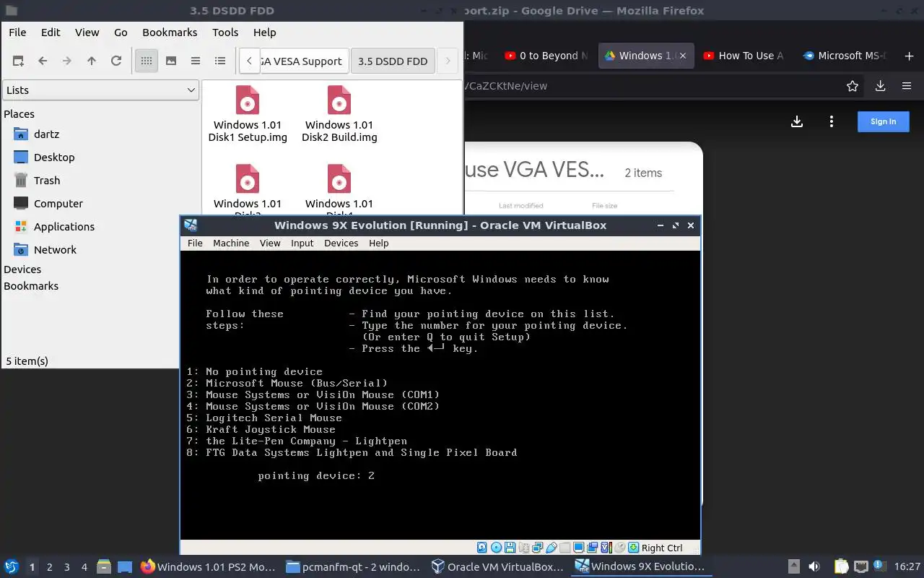Bookmark page with Firefox star icon

click(853, 86)
